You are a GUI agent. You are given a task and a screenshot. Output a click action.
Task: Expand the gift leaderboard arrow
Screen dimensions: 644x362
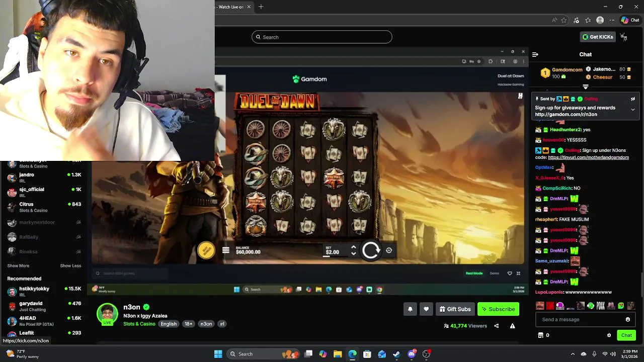[586, 86]
